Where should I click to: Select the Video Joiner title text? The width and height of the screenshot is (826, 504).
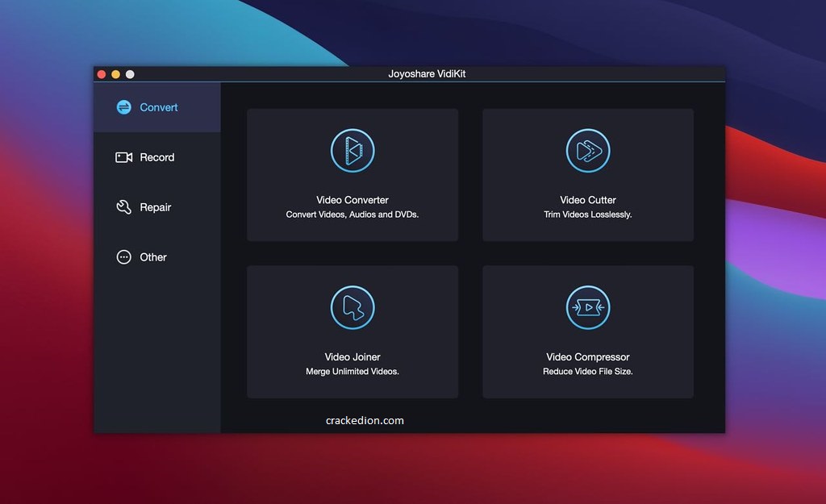click(353, 357)
